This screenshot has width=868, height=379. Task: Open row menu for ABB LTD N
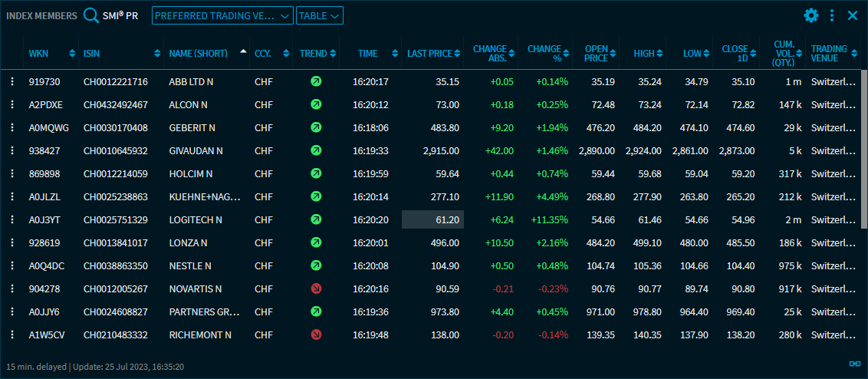tap(12, 81)
